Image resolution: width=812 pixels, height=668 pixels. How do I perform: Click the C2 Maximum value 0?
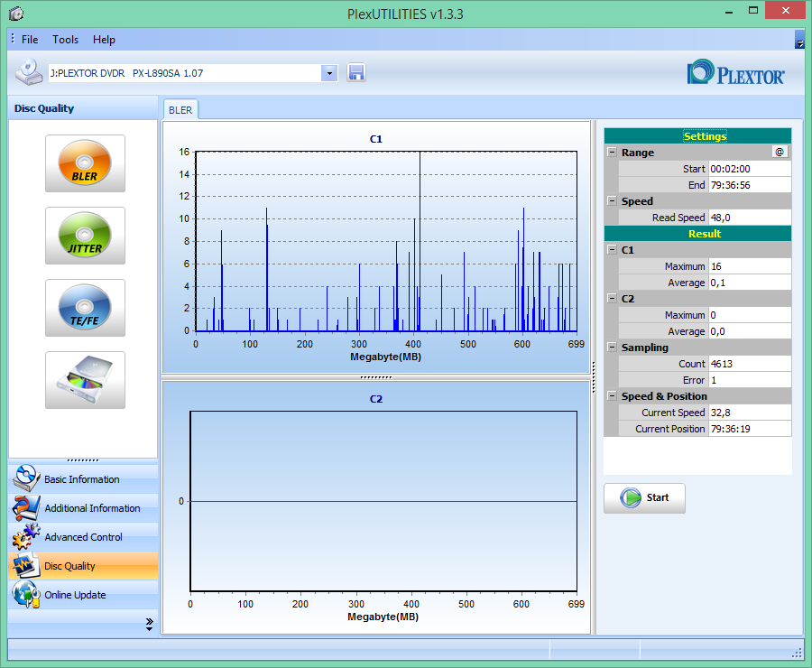coord(750,315)
